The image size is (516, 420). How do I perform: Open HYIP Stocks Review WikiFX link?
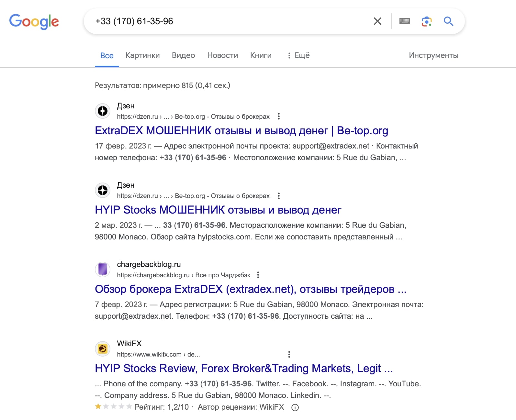[244, 369]
